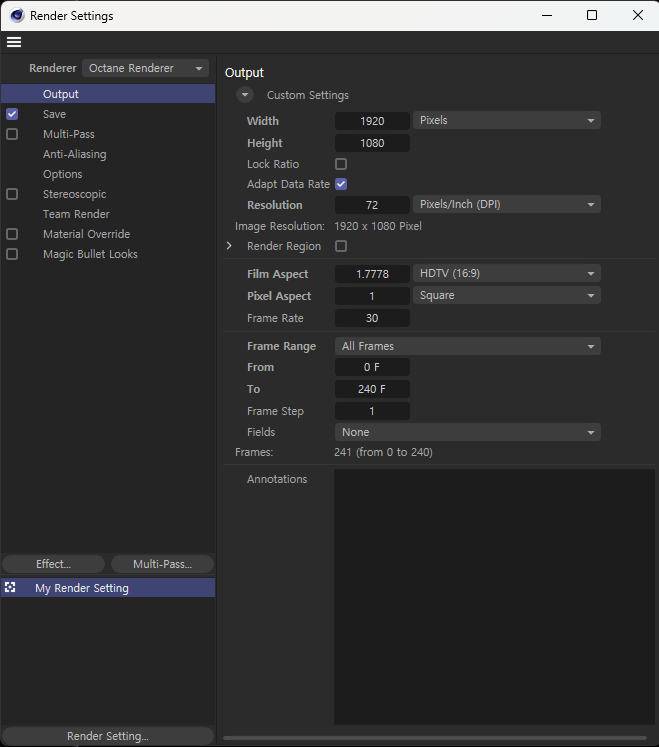
Task: Select the Save settings page
Action: click(54, 114)
